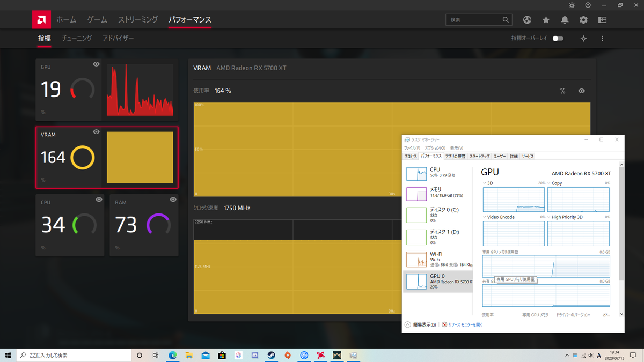Toggle eye visibility on CPU metric card
This screenshot has width=644, height=362.
point(99,200)
